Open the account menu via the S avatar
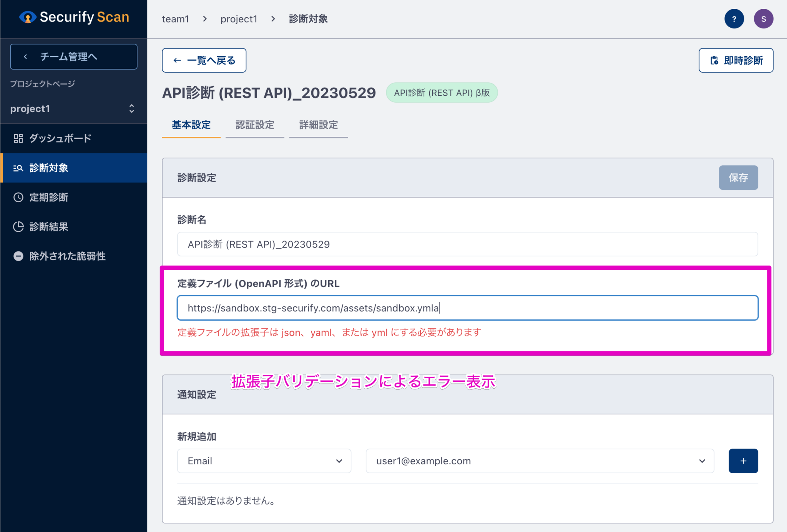 tap(764, 18)
